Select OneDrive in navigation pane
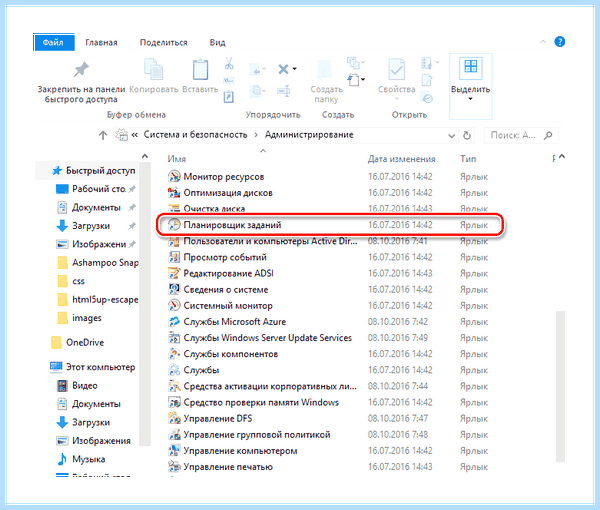This screenshot has width=600, height=510. pos(77,342)
